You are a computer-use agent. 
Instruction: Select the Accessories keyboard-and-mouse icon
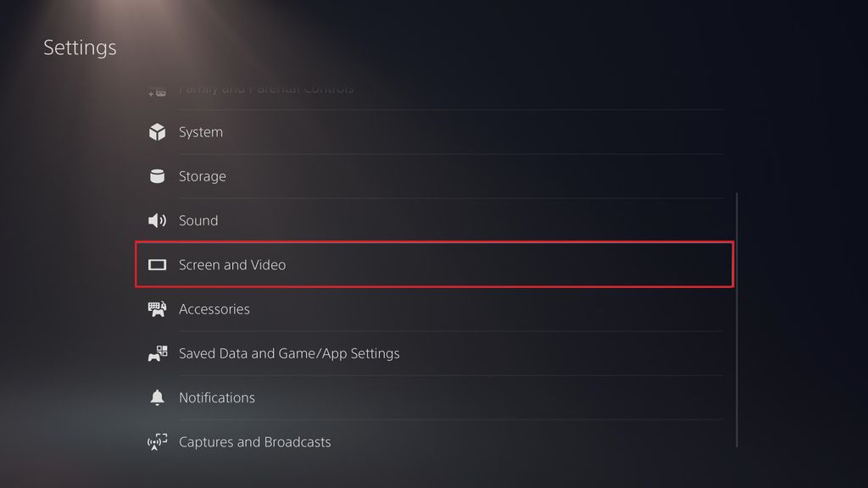(x=158, y=309)
